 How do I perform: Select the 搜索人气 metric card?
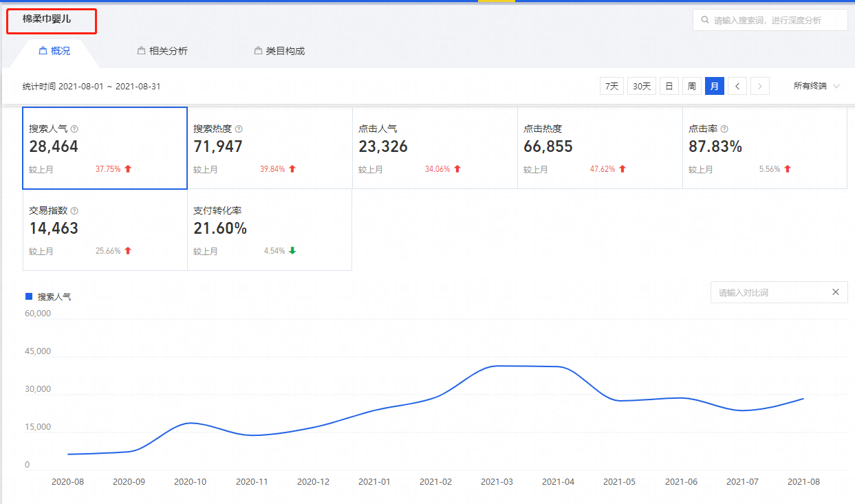pos(105,148)
